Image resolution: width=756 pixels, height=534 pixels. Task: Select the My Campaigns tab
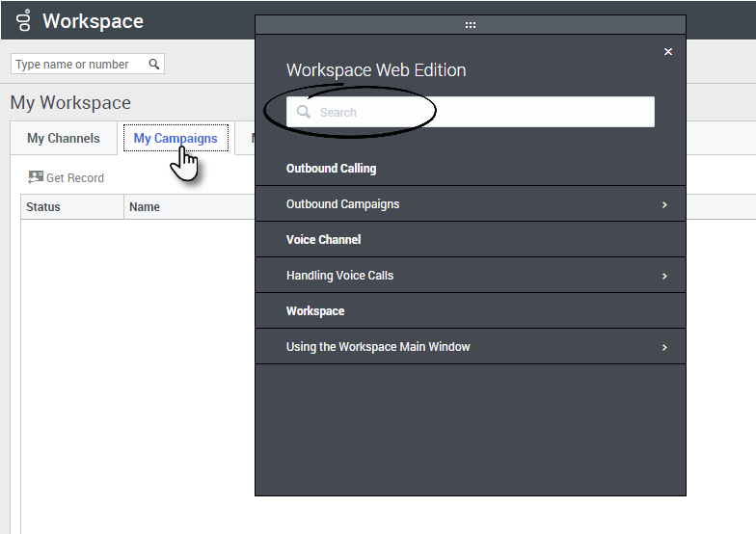tap(175, 139)
